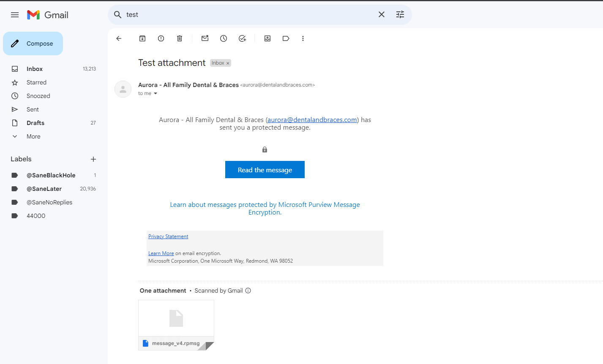Screen dimensions: 603x364
Task: Create a new label with plus icon
Action: point(93,159)
